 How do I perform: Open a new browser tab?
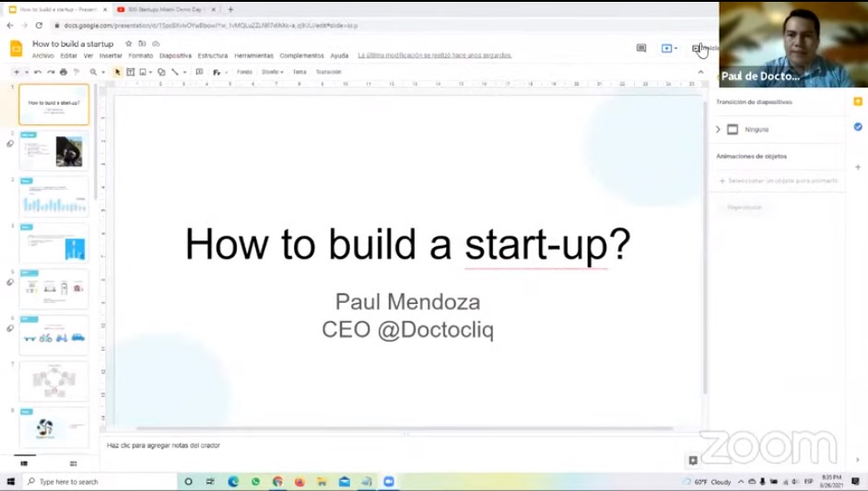[x=231, y=9]
